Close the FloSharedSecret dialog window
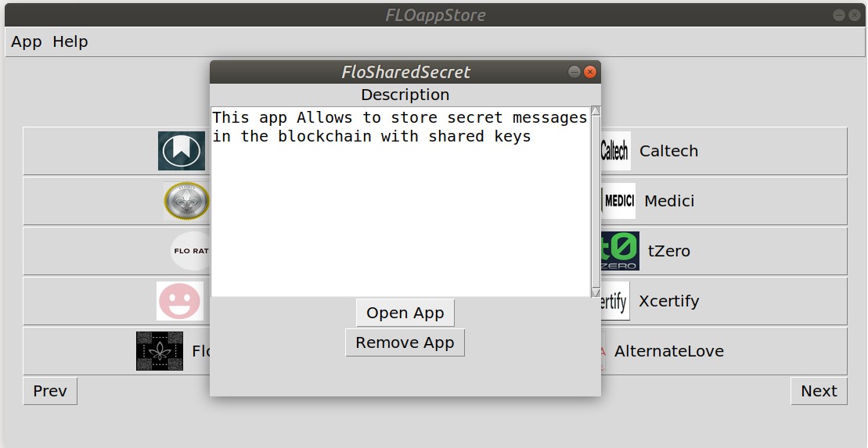Image resolution: width=868 pixels, height=448 pixels. tap(591, 72)
